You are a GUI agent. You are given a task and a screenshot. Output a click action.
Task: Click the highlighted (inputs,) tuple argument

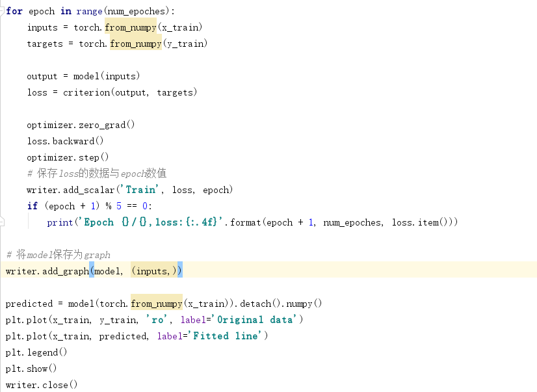click(x=154, y=271)
